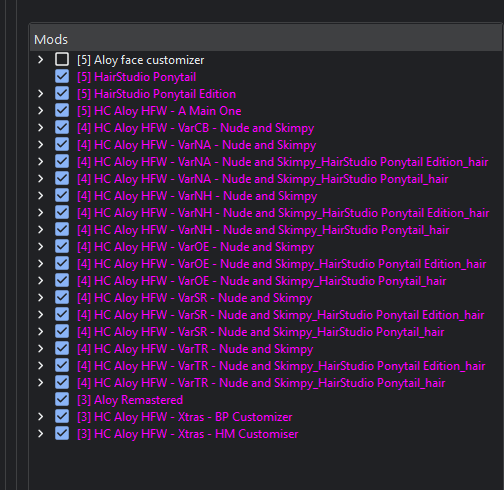504x490 pixels.
Task: Select 'HC Aloy HFW - A Main One' text
Action: click(x=159, y=111)
